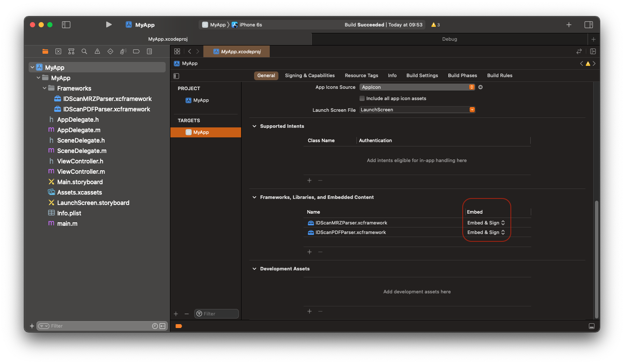Open the Info tab

392,75
